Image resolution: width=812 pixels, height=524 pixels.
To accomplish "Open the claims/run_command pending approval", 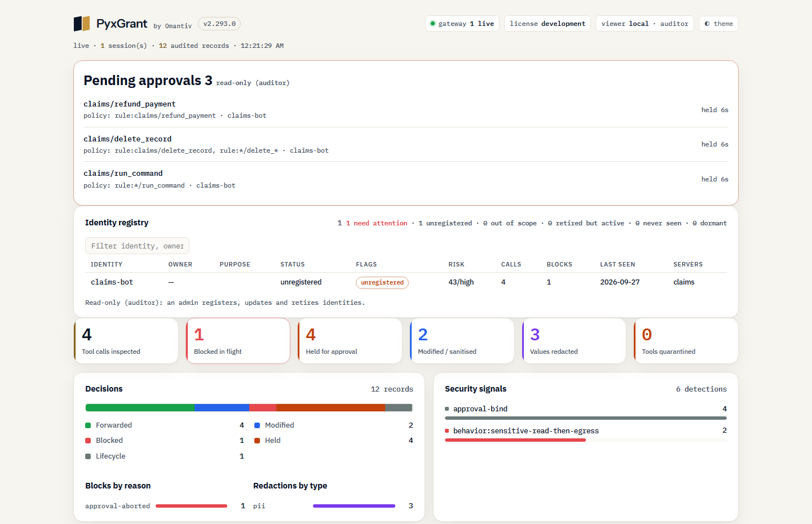I will click(x=405, y=179).
